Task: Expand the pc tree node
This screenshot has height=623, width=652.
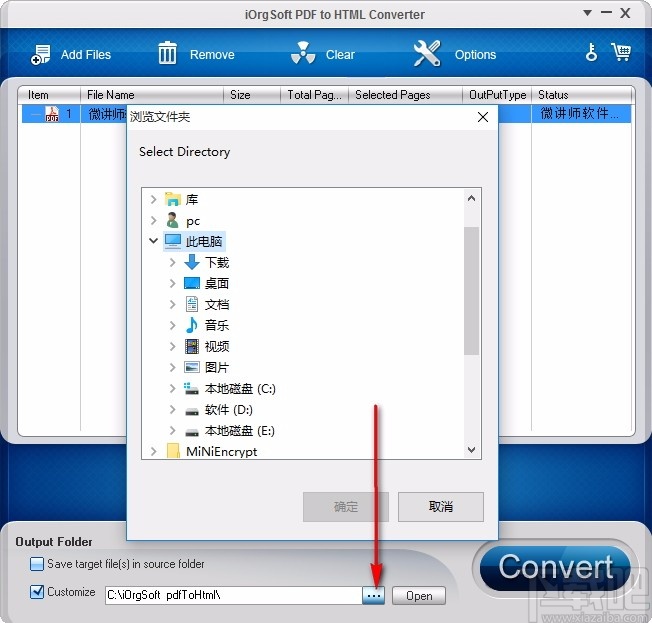Action: click(x=153, y=220)
